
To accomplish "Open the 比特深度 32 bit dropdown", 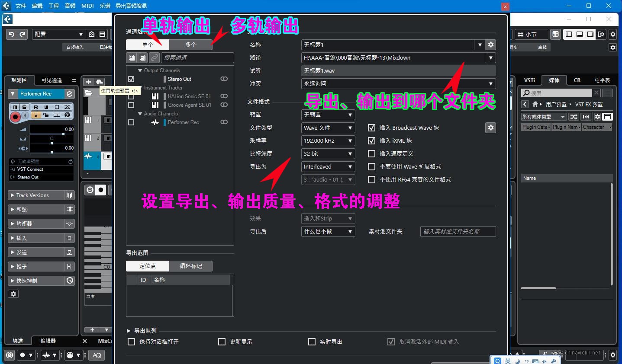I will (x=328, y=153).
